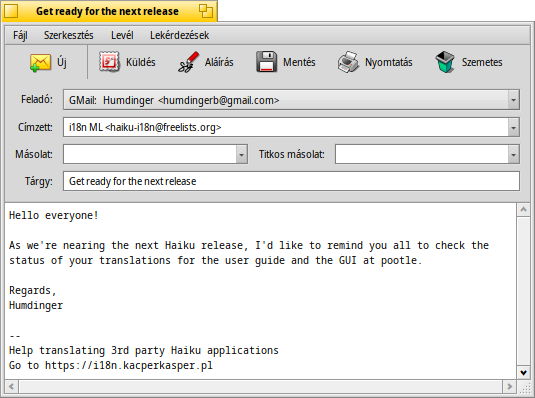
Task: Click the Szemetes trash can icon
Action: pyautogui.click(x=445, y=62)
